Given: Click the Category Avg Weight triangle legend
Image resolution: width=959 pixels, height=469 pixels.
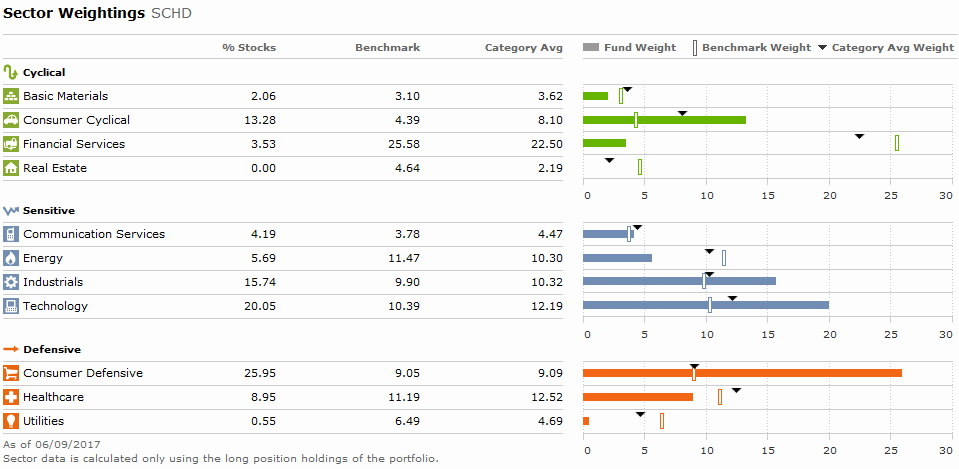Looking at the screenshot, I should 823,48.
